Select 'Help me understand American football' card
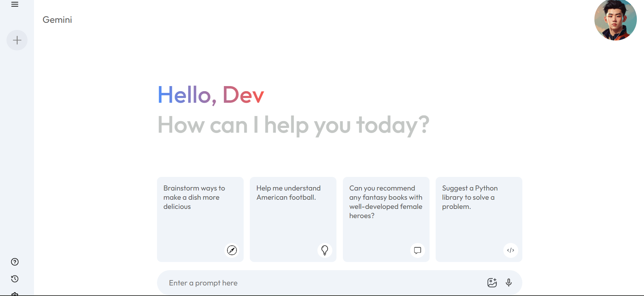Image resolution: width=644 pixels, height=296 pixels. click(293, 219)
